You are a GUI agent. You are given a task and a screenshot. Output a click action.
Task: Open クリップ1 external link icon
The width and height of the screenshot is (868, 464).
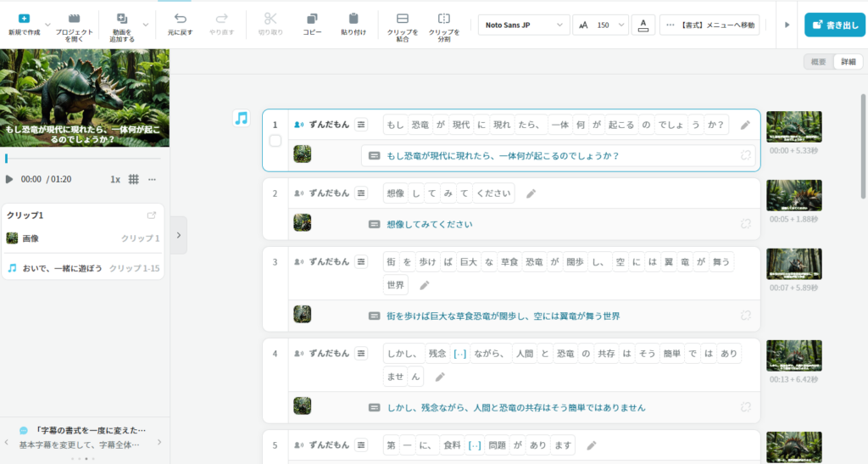tap(152, 215)
